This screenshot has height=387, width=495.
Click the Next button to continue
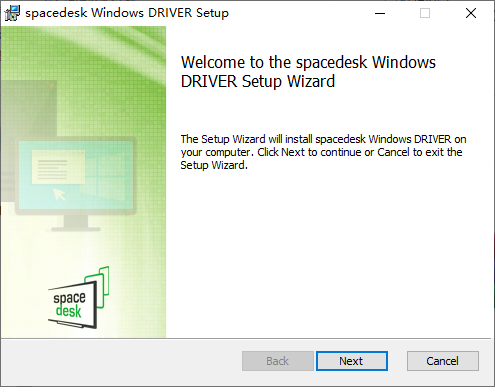click(352, 361)
